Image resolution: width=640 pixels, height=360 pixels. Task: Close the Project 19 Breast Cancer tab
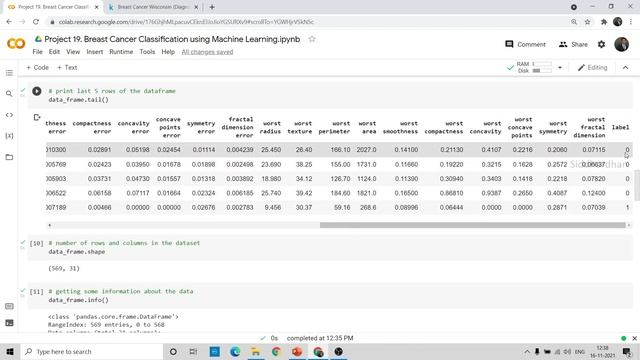pos(97,7)
